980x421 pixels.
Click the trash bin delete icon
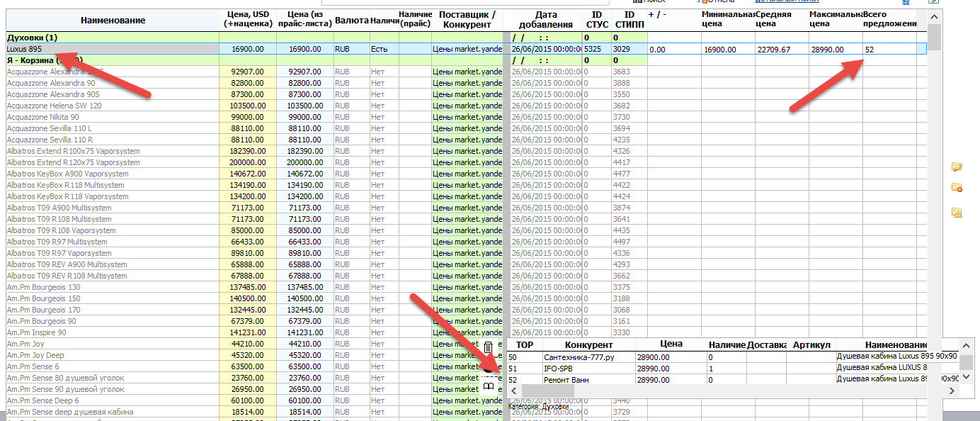coord(488,347)
